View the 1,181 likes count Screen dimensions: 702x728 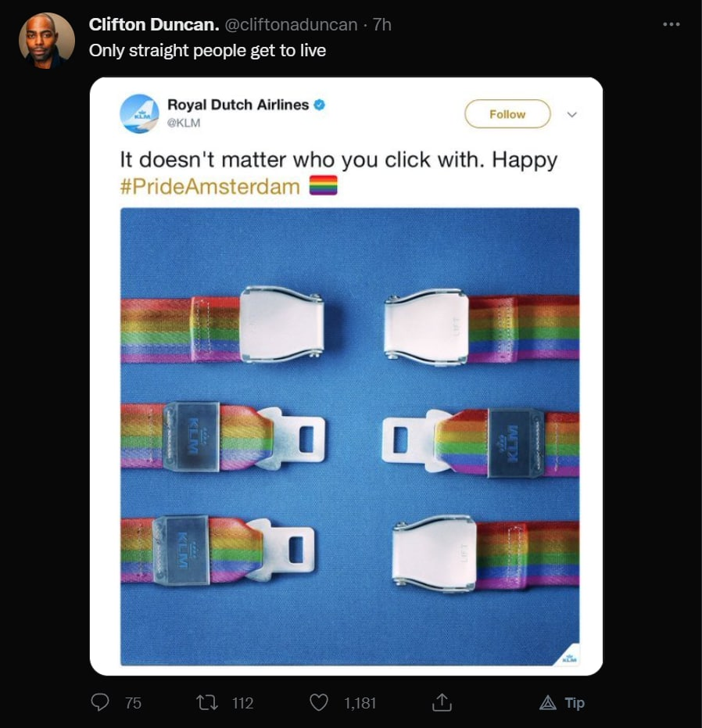[x=360, y=703]
